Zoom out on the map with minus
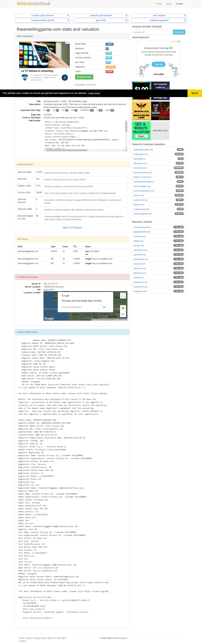Viewport: 202px width, 644px height. (123, 314)
